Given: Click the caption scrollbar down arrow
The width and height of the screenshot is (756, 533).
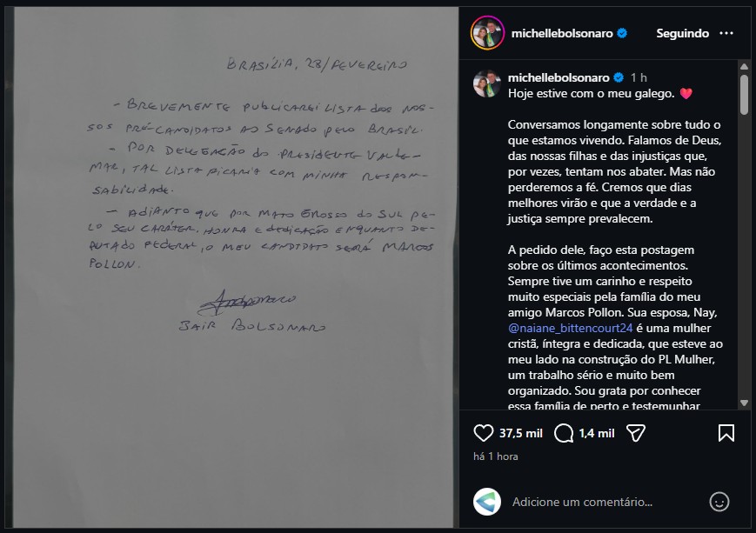Looking at the screenshot, I should click(745, 403).
